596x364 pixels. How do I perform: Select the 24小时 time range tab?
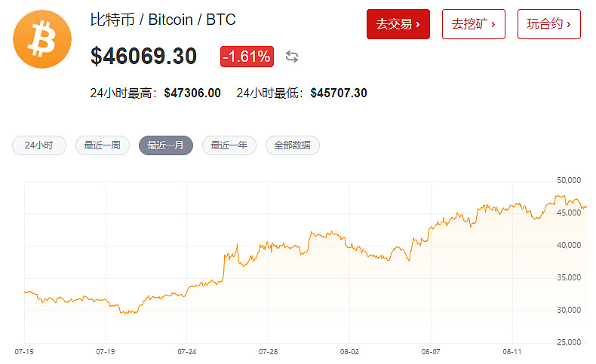click(x=39, y=145)
